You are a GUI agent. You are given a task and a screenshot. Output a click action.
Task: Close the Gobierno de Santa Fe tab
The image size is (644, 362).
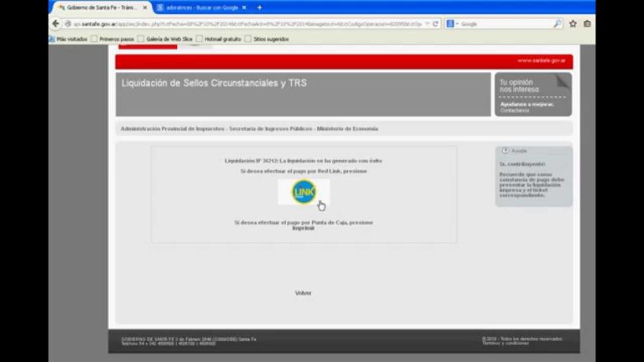click(145, 8)
